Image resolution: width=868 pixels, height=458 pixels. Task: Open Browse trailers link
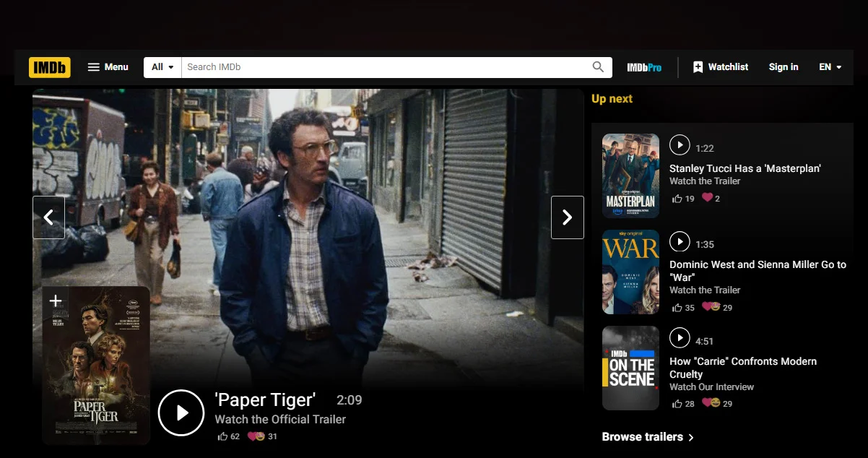tap(648, 437)
